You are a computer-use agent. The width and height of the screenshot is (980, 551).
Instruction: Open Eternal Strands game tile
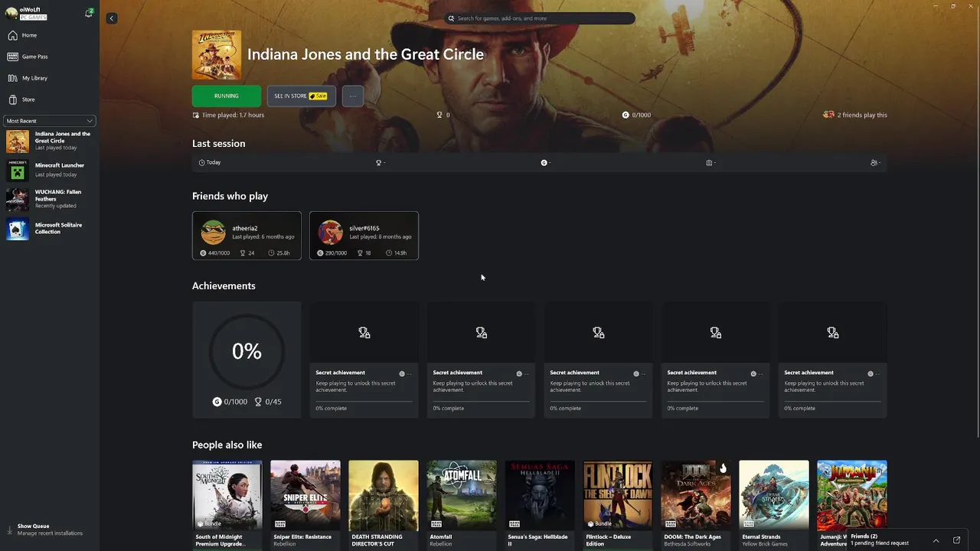click(x=774, y=504)
